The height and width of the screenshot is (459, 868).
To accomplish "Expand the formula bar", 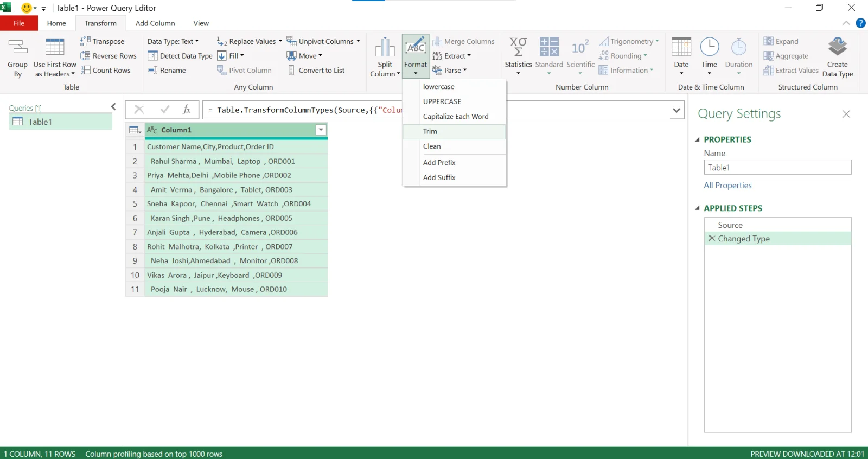I will click(x=676, y=110).
